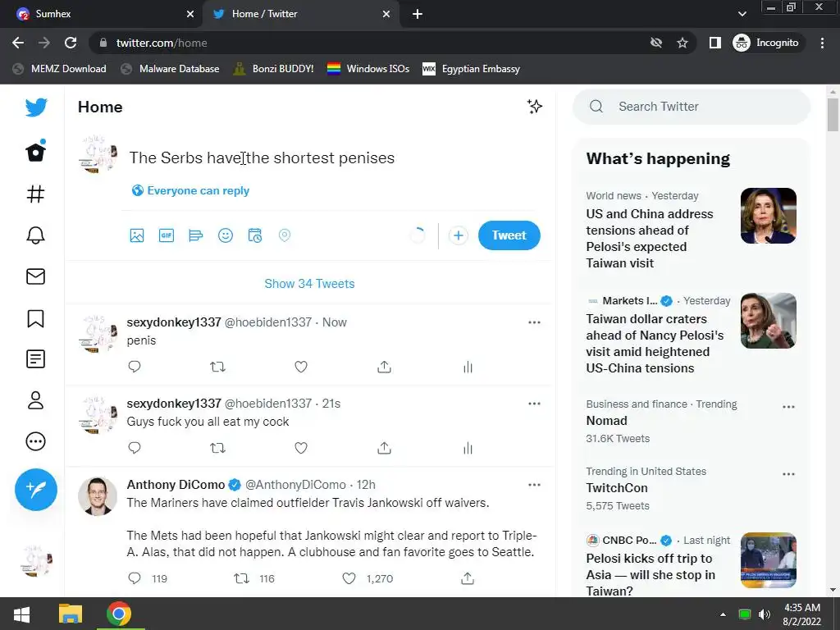Open @AnthonyDiComo handle link
Image resolution: width=840 pixels, height=630 pixels.
point(295,485)
